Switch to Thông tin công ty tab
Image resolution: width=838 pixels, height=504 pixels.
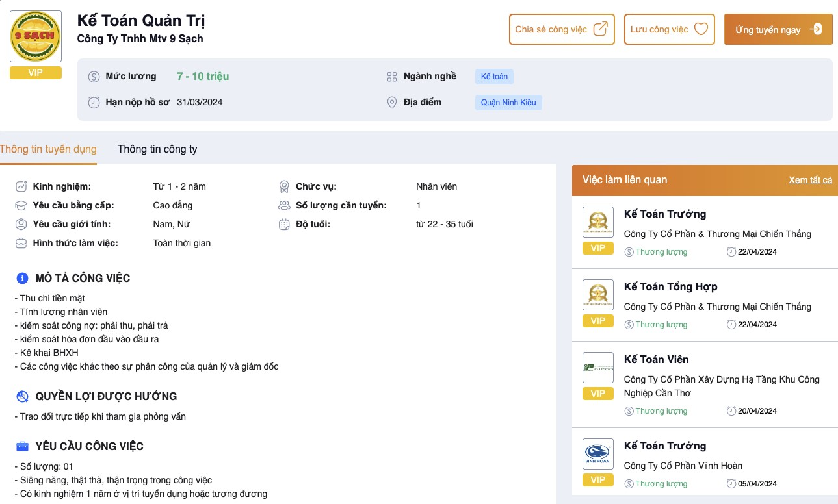pyautogui.click(x=157, y=149)
